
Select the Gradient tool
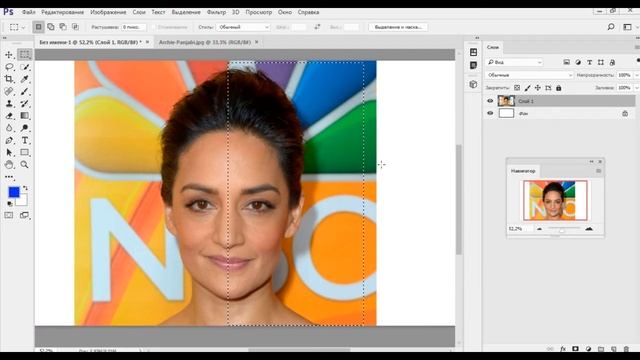coord(24,116)
